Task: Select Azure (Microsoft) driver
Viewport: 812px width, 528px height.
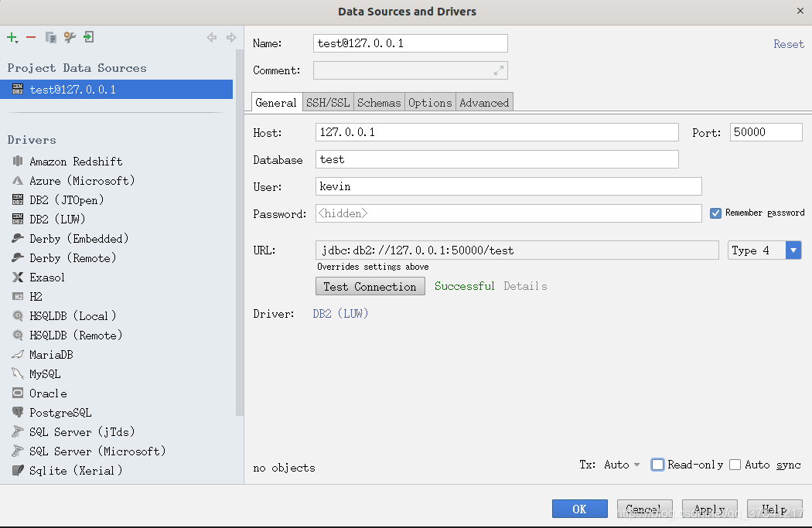Action: pyautogui.click(x=73, y=181)
